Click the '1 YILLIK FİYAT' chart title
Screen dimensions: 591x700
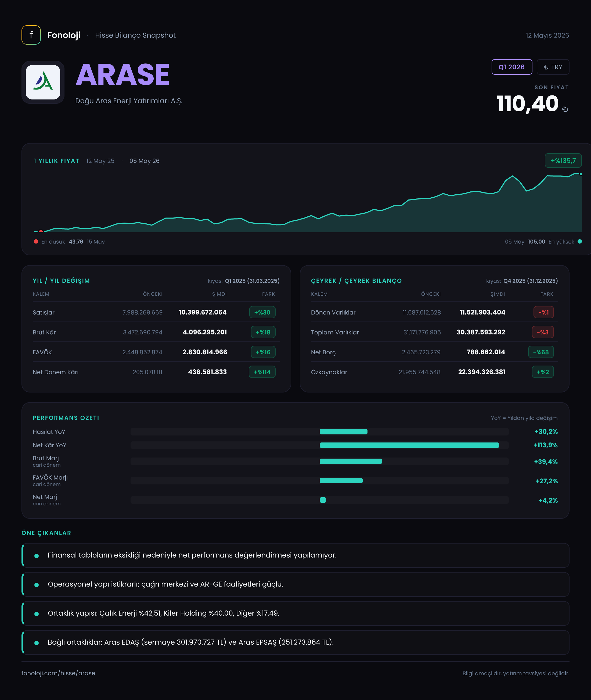pos(56,161)
